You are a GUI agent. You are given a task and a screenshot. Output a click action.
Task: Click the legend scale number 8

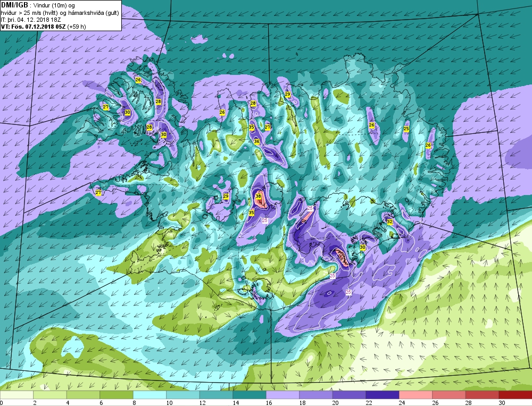coord(135,403)
